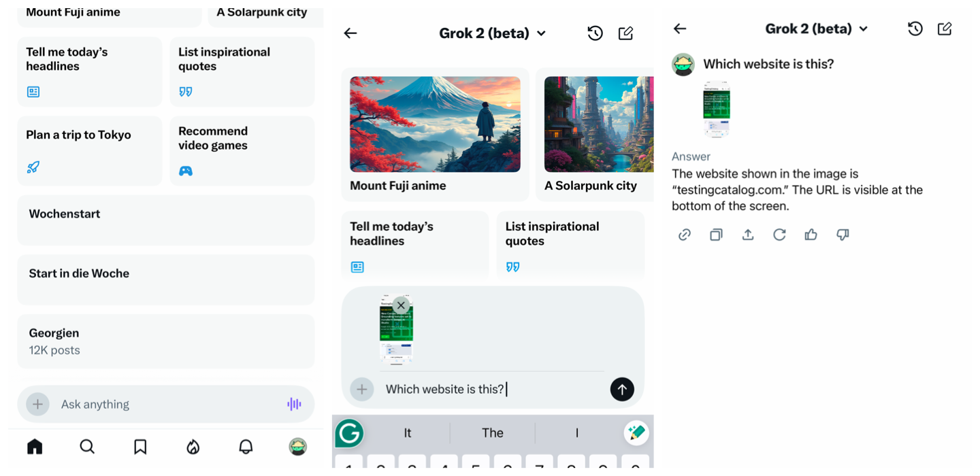Open Search in the bottom navigation bar
The image size is (980, 476).
87,447
